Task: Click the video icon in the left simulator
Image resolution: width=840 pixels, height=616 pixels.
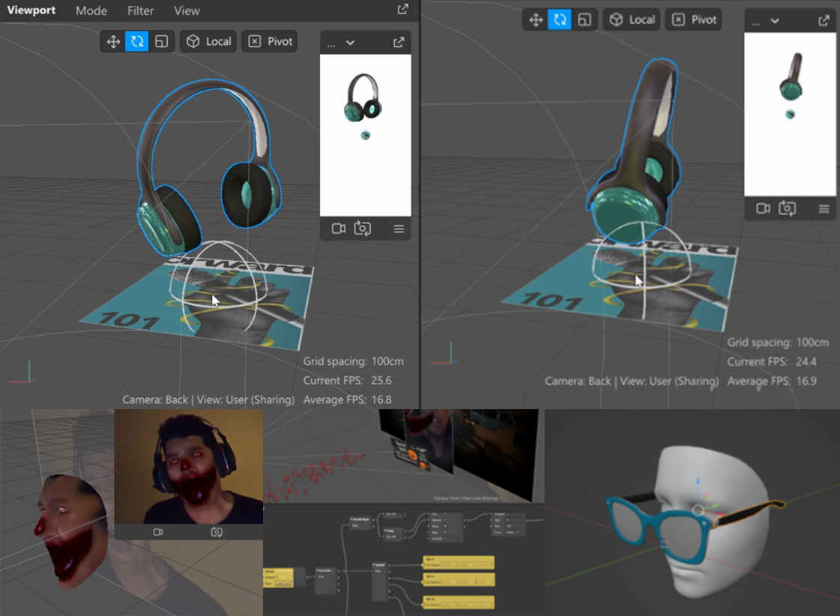Action: pyautogui.click(x=339, y=229)
